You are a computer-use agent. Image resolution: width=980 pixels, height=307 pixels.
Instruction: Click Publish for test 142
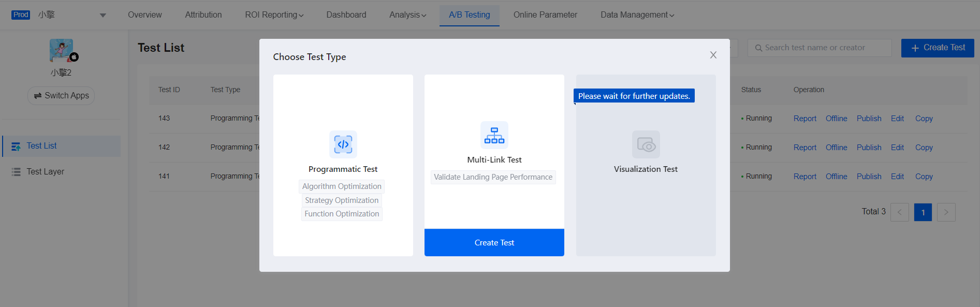point(869,148)
